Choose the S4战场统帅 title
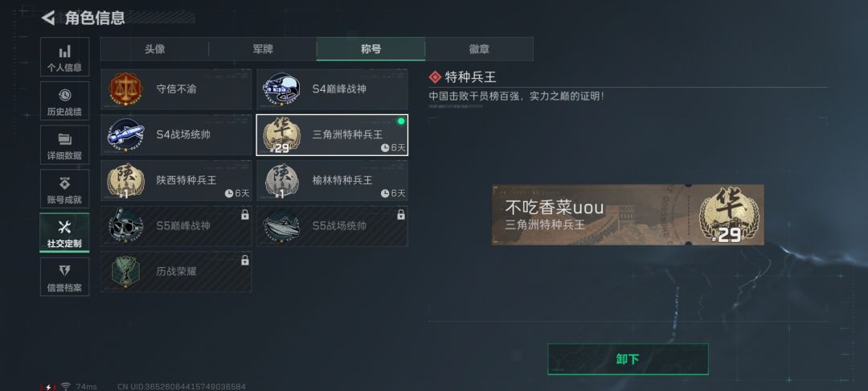Image resolution: width=868 pixels, height=391 pixels. click(x=176, y=134)
